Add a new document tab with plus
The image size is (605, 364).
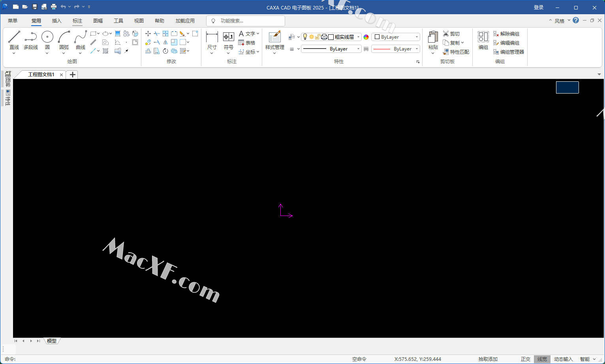[72, 74]
